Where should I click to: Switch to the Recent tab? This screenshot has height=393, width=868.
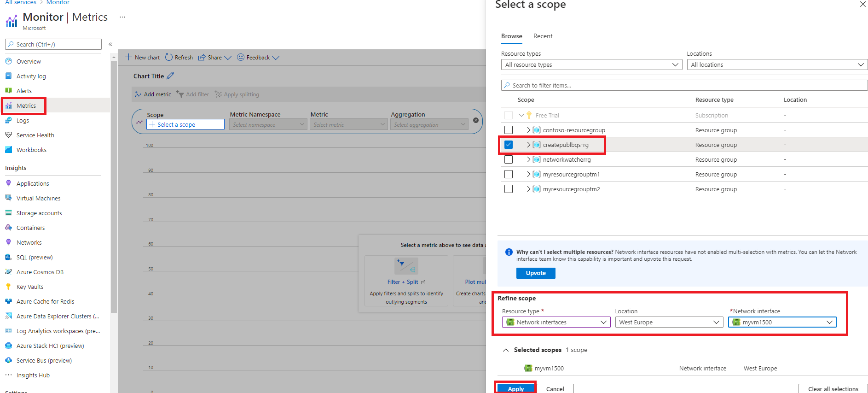(543, 36)
